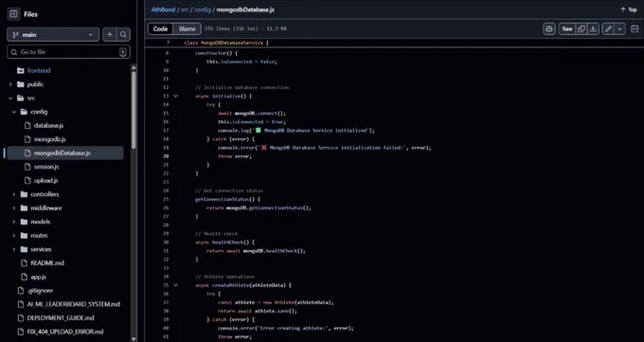644x342 pixels.
Task: Edit this file pencil icon
Action: (608, 28)
